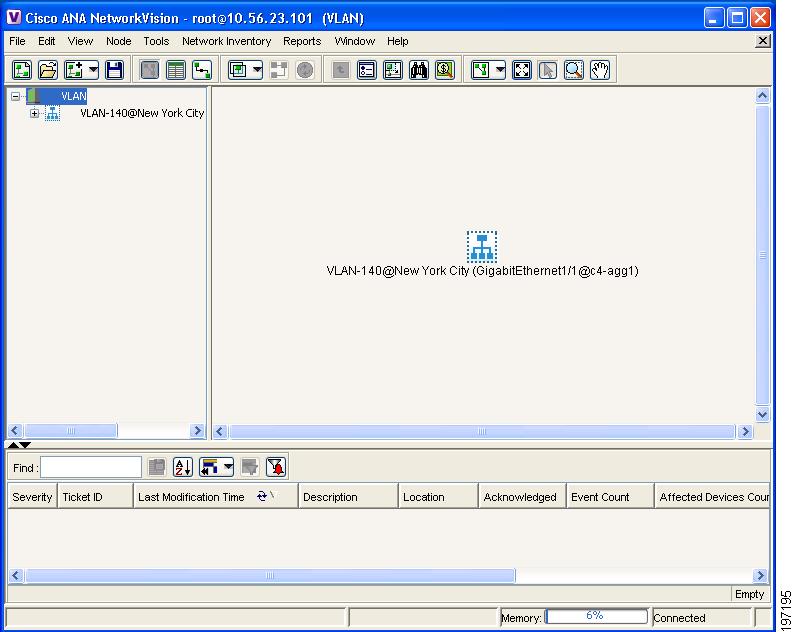792x632 pixels.
Task: Open the table columns dropdown arrow in ticket pane
Action: coord(228,467)
